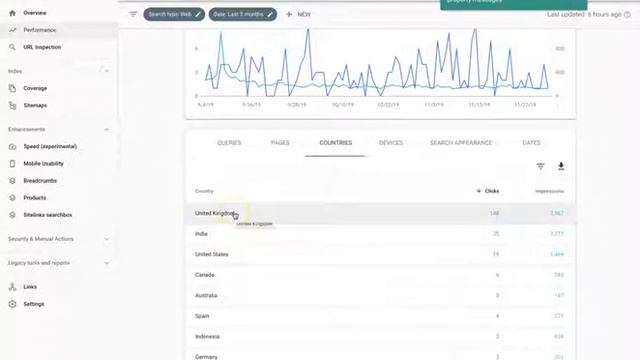Click the Performance trend icon
The width and height of the screenshot is (640, 360).
(x=12, y=30)
